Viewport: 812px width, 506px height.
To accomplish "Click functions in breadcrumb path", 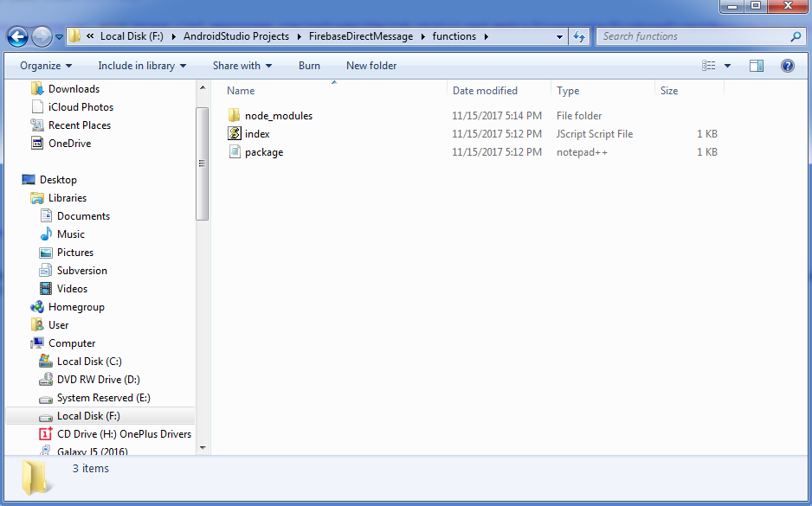I will 454,36.
